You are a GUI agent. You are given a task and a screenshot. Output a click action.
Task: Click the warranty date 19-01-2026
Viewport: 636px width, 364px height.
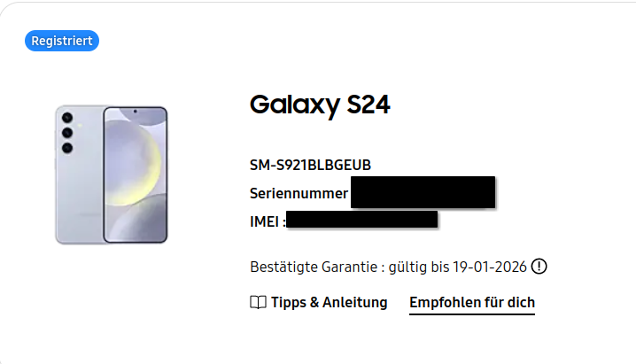tap(490, 267)
